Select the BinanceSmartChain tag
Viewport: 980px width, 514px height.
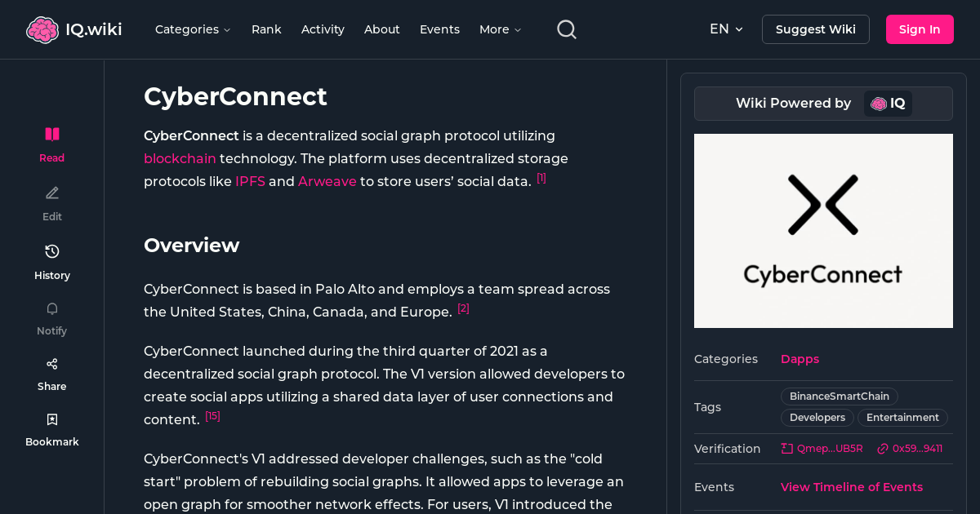click(x=839, y=396)
